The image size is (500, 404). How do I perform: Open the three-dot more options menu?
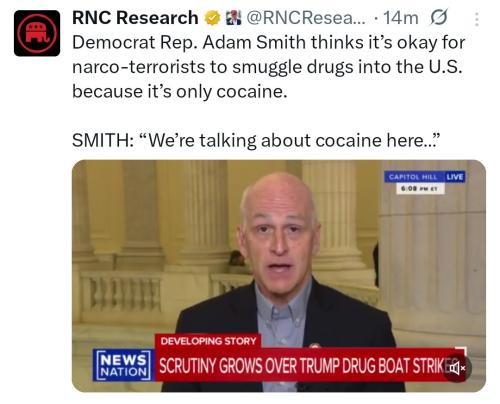coord(477,19)
